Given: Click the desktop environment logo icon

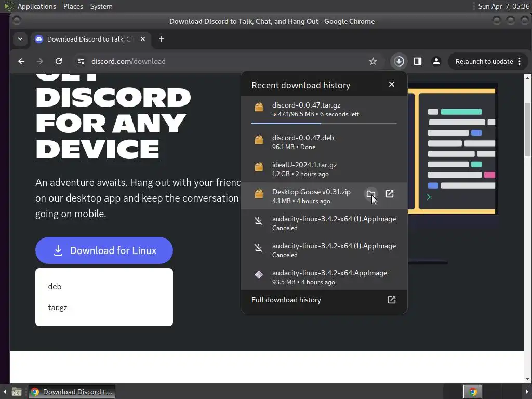Looking at the screenshot, I should [x=8, y=6].
